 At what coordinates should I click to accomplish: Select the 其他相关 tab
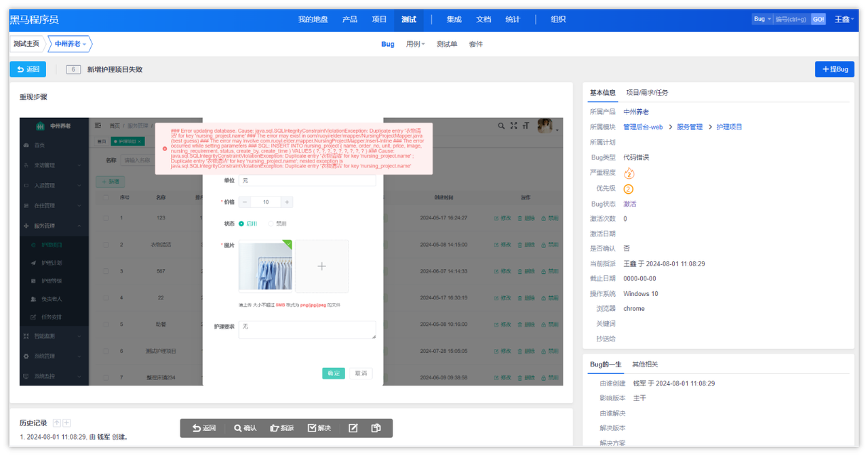[x=646, y=365]
